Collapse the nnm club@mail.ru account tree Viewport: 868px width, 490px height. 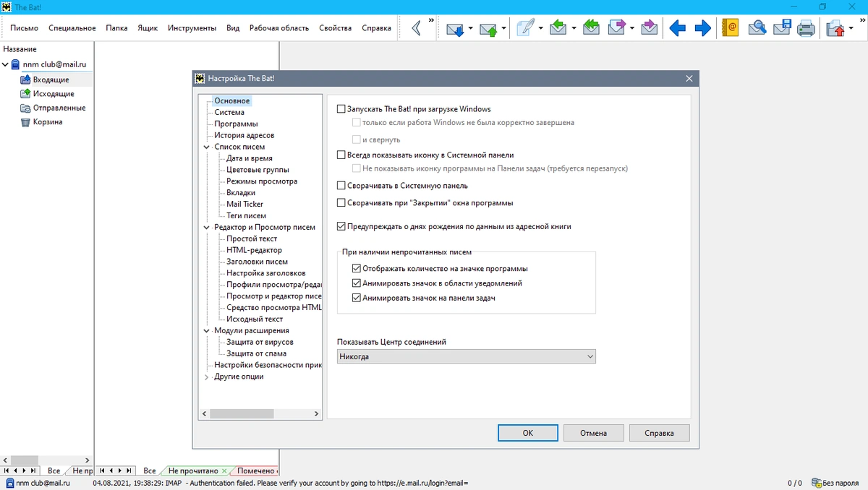pyautogui.click(x=6, y=64)
